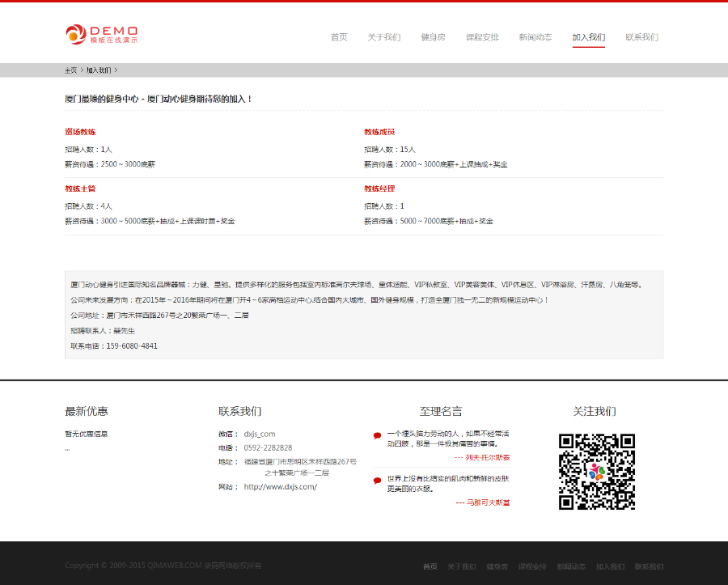The image size is (728, 585).
Task: Open 首页 link in the footer bar
Action: click(x=430, y=566)
